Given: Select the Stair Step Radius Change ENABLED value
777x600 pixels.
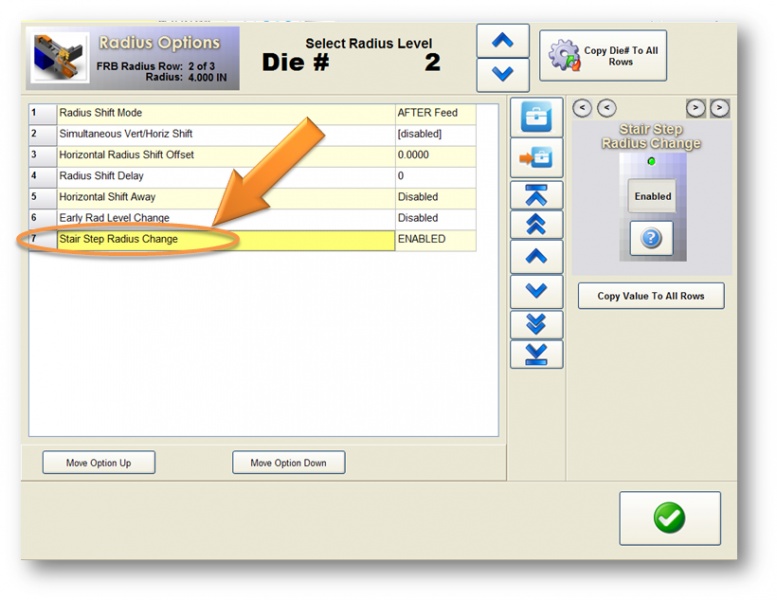Looking at the screenshot, I should pyautogui.click(x=434, y=240).
